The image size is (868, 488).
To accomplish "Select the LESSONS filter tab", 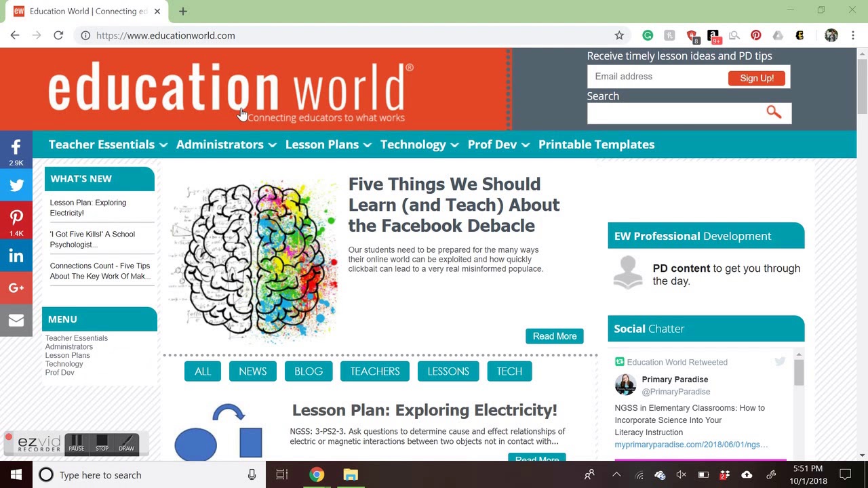I will (x=448, y=371).
